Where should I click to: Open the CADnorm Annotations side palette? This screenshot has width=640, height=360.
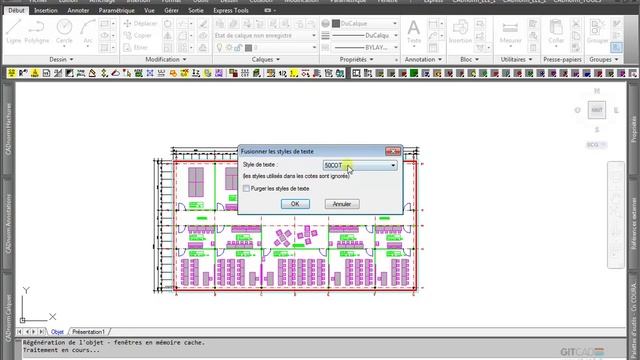(x=8, y=224)
